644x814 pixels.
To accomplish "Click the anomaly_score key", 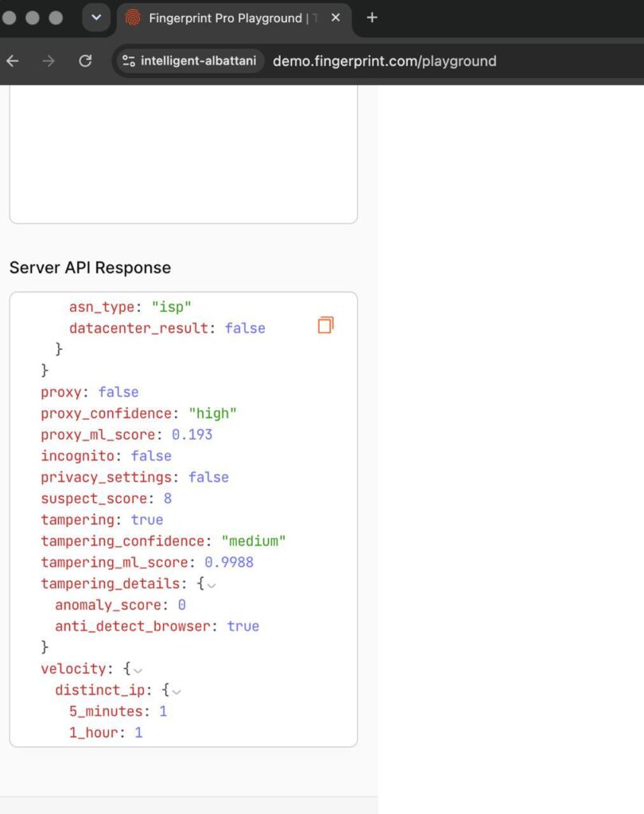I will coord(108,605).
